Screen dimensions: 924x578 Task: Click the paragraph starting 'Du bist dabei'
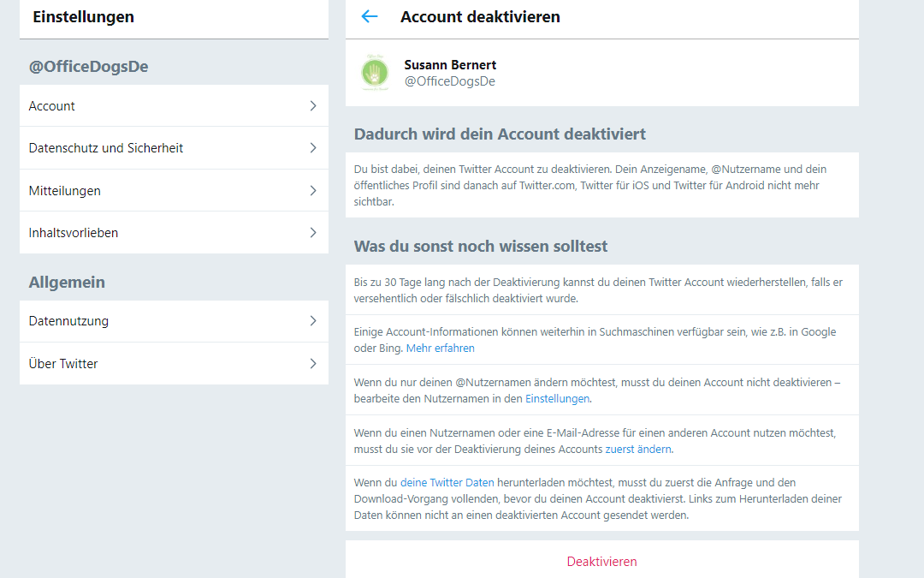coord(589,185)
